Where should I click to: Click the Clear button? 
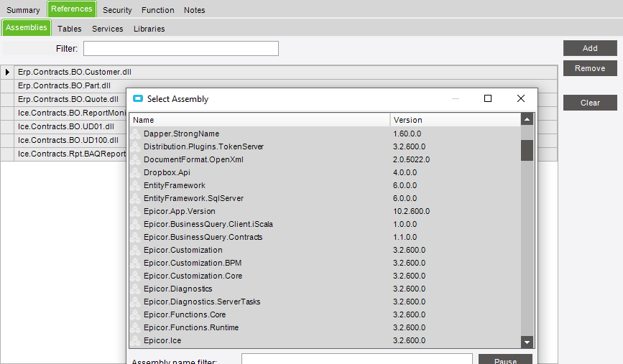(590, 103)
